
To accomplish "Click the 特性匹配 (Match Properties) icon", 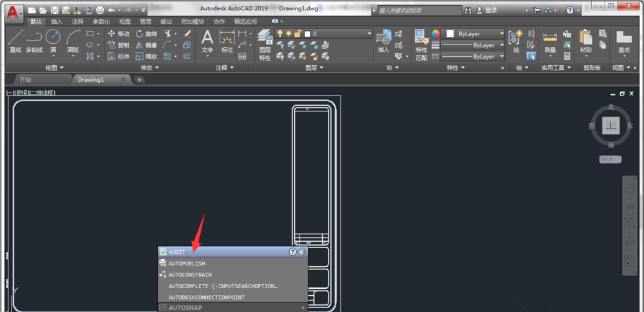I will coord(421,44).
